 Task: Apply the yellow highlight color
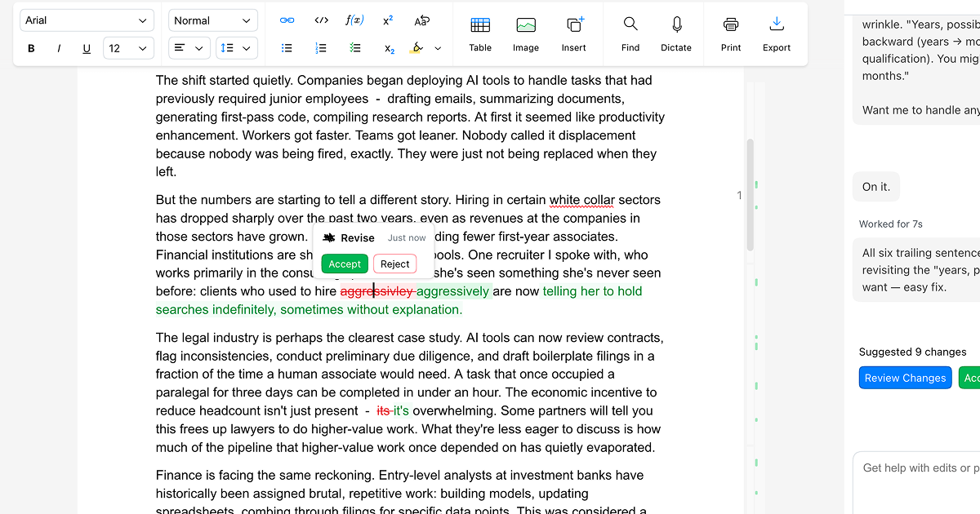417,48
